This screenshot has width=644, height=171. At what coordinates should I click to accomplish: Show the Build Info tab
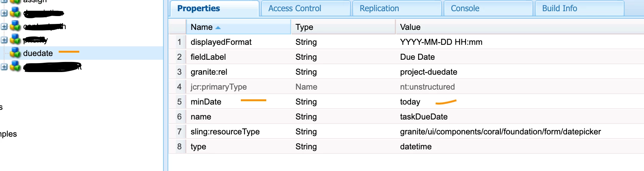pyautogui.click(x=559, y=8)
